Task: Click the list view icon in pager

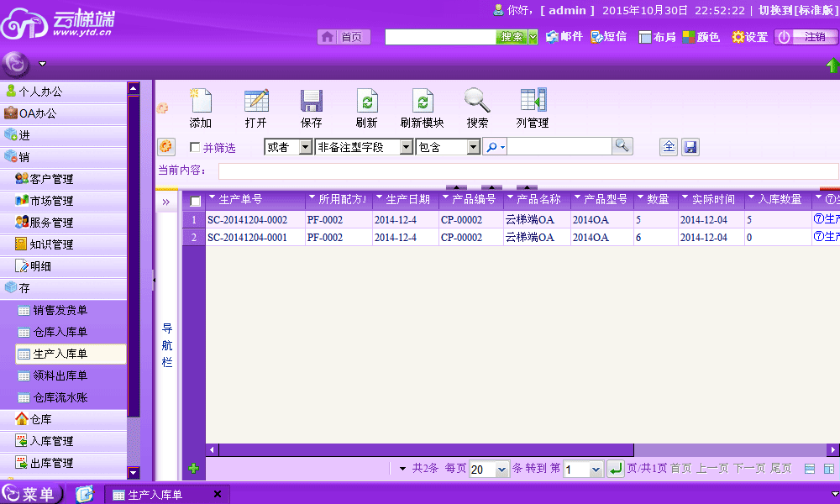Action: 810,470
